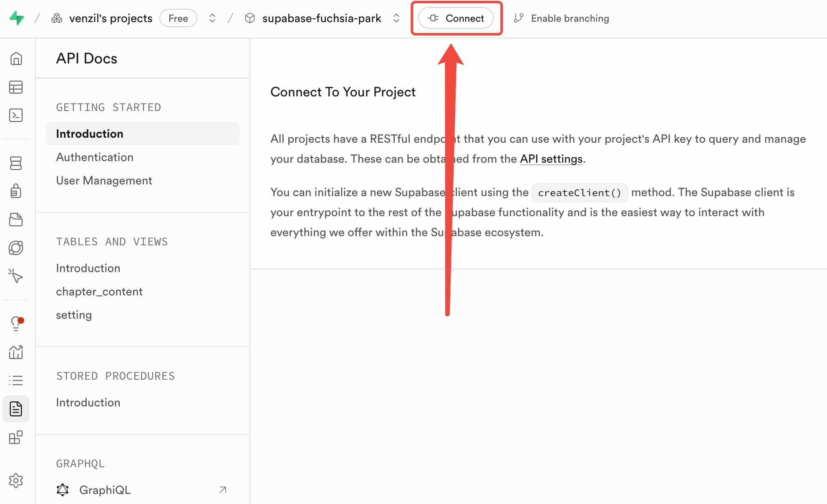Click the Connect button
This screenshot has width=827, height=504.
[x=456, y=18]
